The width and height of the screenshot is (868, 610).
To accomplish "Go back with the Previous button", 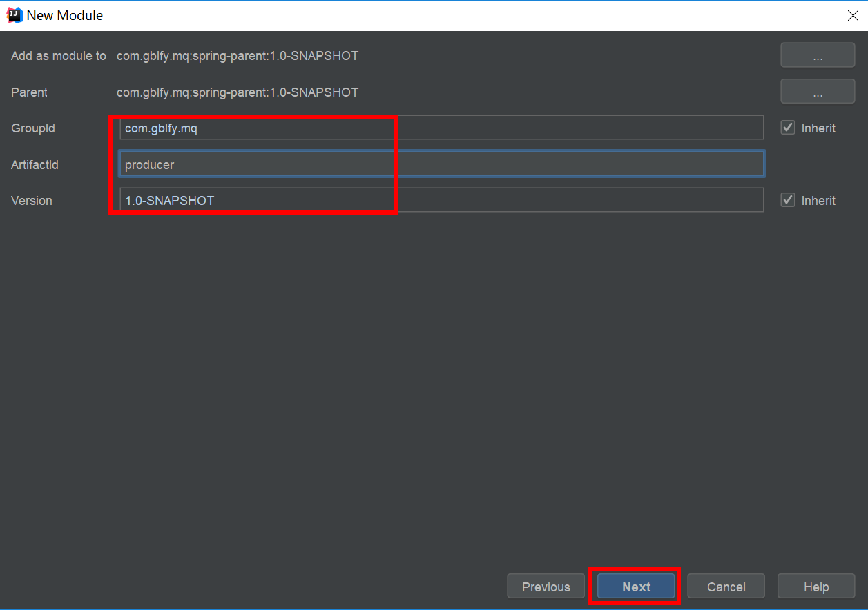I will [546, 587].
